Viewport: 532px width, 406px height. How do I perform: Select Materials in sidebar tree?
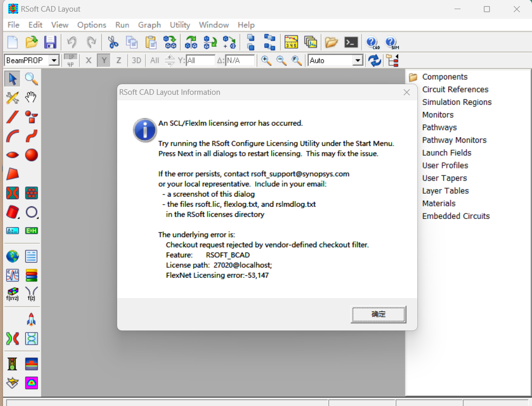[x=439, y=204]
